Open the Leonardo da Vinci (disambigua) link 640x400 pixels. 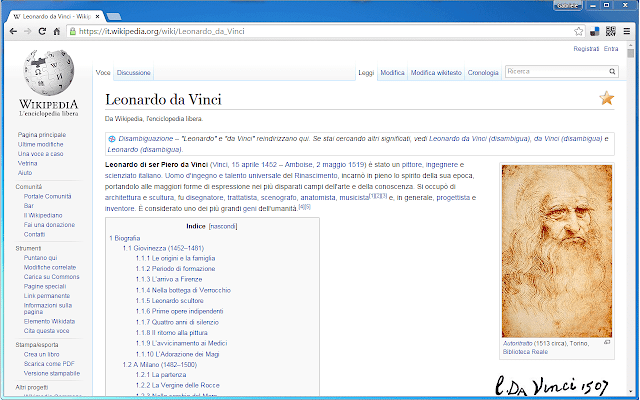coord(480,139)
